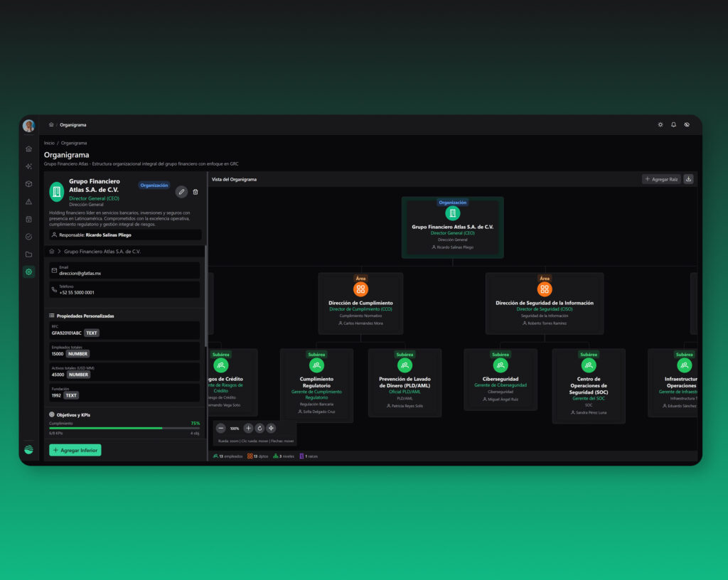Go to Inicio in the breadcrumb
728x580 pixels.
[49, 144]
